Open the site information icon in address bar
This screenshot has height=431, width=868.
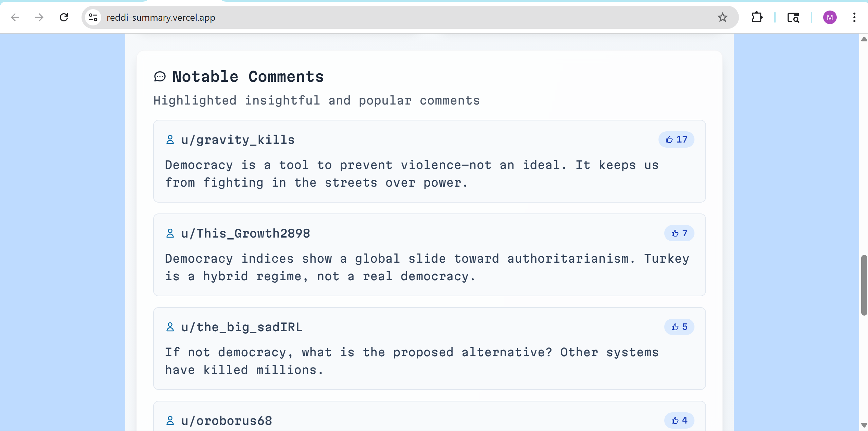[x=93, y=17]
